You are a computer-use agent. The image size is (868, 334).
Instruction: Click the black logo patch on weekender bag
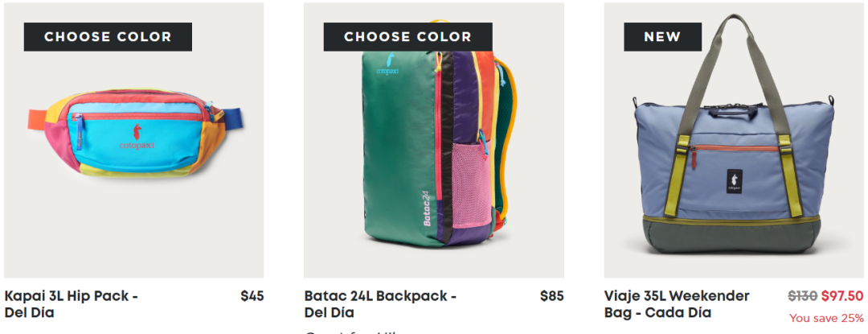734,180
